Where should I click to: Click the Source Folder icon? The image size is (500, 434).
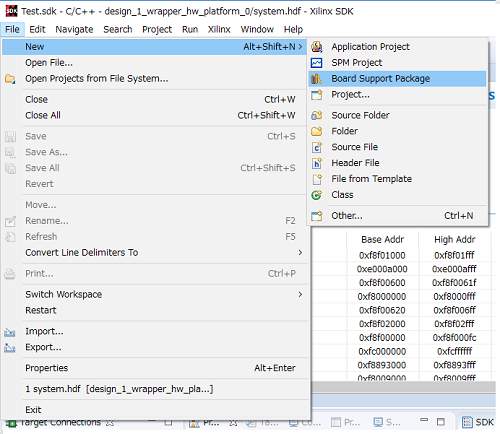click(316, 116)
